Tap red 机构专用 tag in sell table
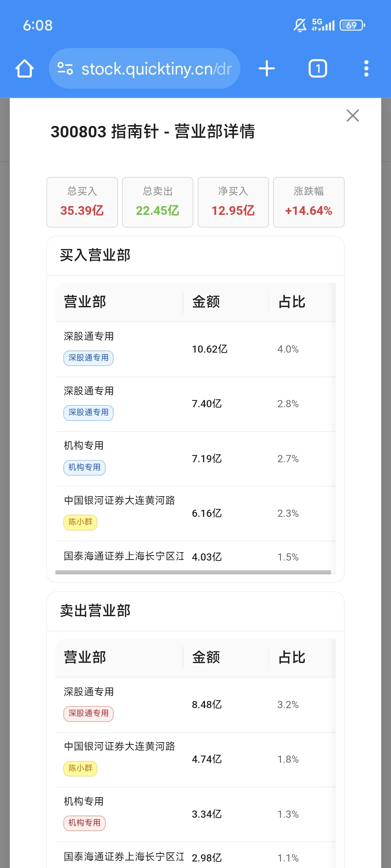 (84, 823)
